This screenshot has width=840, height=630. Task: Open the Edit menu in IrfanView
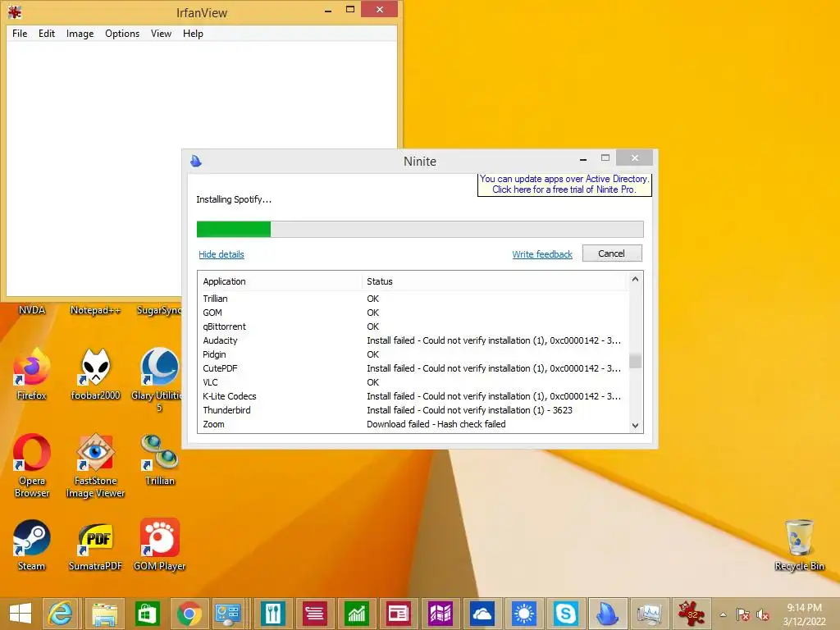click(x=47, y=33)
